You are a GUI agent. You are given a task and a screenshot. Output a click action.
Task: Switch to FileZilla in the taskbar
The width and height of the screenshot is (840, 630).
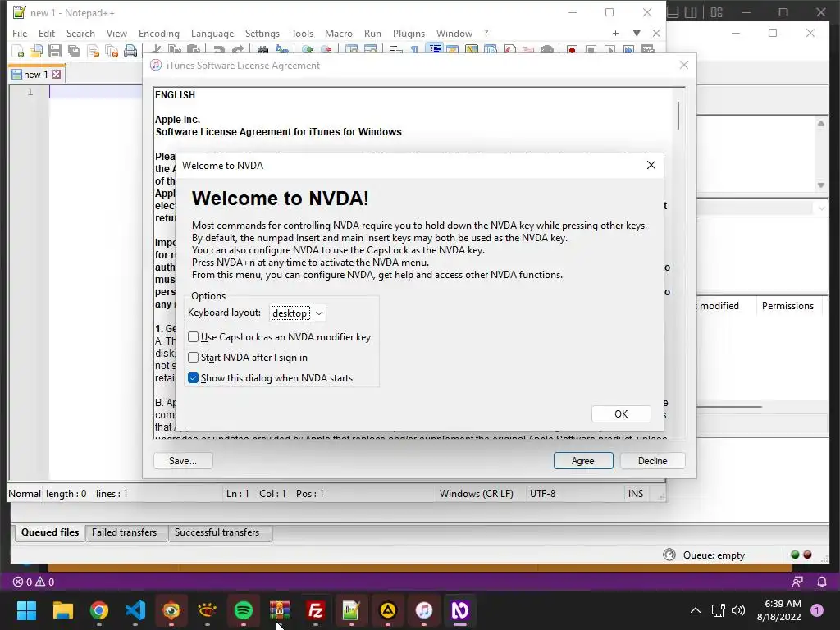(x=316, y=610)
